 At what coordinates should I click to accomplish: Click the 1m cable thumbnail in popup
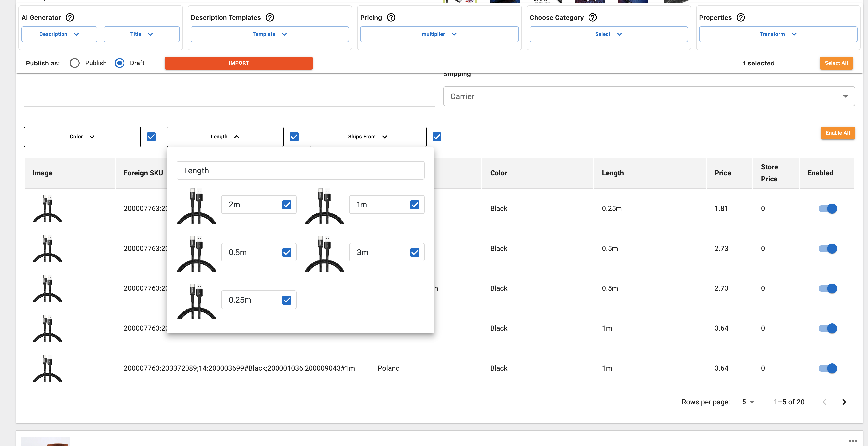[324, 206]
